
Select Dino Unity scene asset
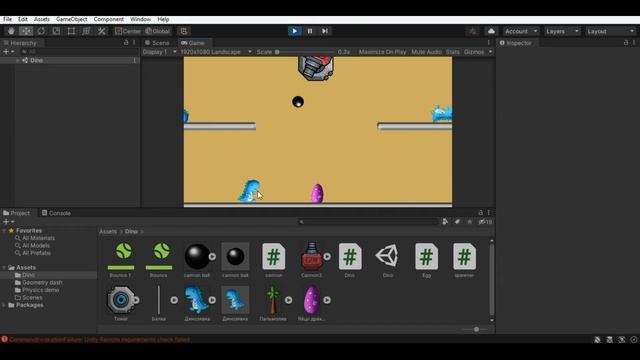tap(388, 260)
